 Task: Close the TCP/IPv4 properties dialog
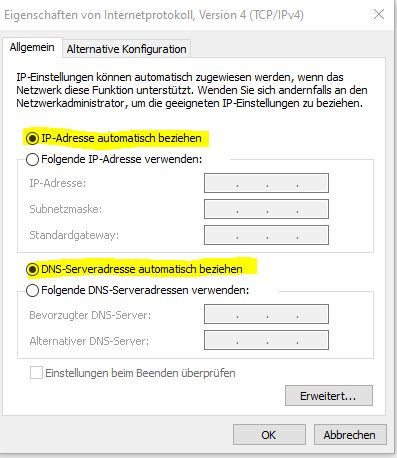(x=379, y=14)
